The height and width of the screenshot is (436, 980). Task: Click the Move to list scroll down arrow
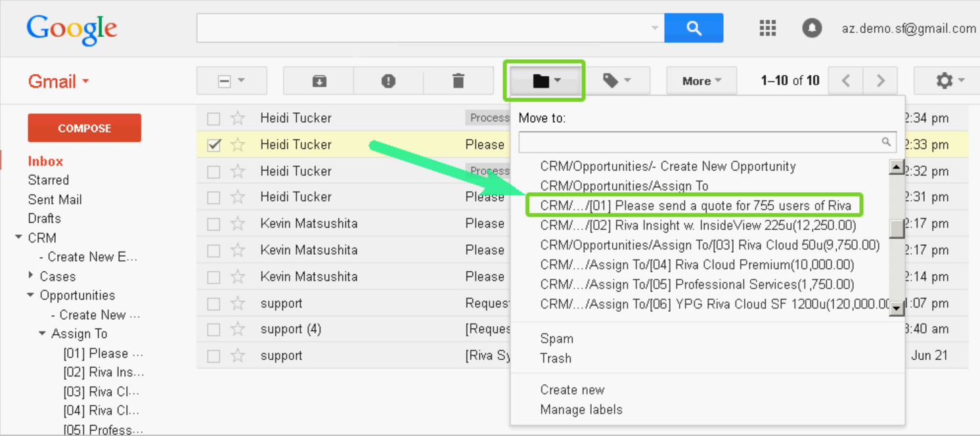tap(897, 309)
